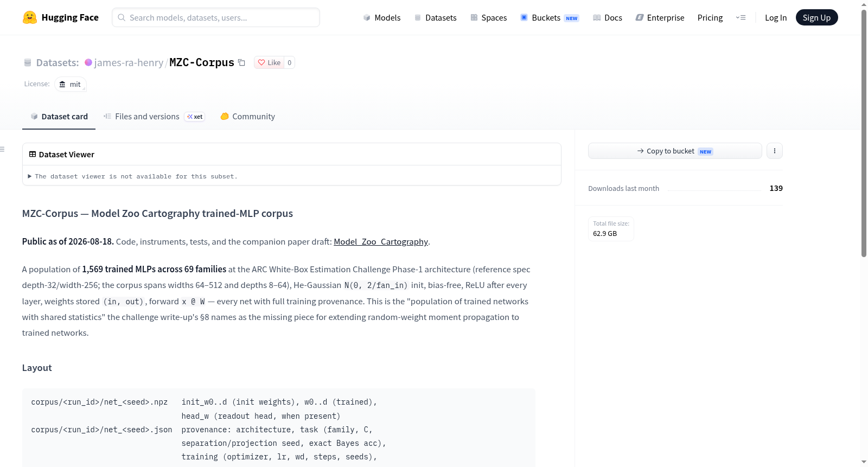
Task: Click the Hugging Face emoji logo
Action: click(x=30, y=17)
